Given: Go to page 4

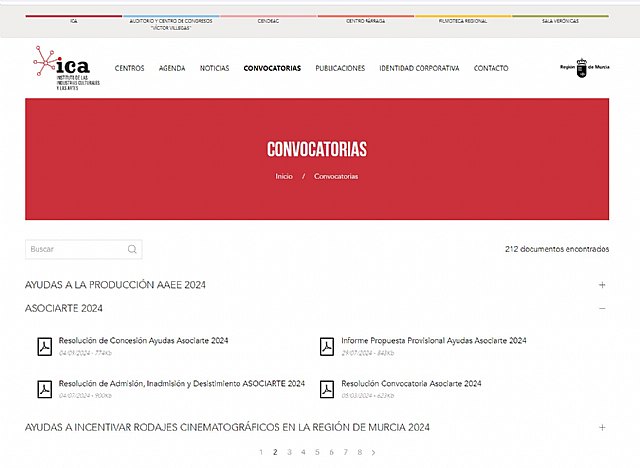Looking at the screenshot, I should tap(303, 452).
